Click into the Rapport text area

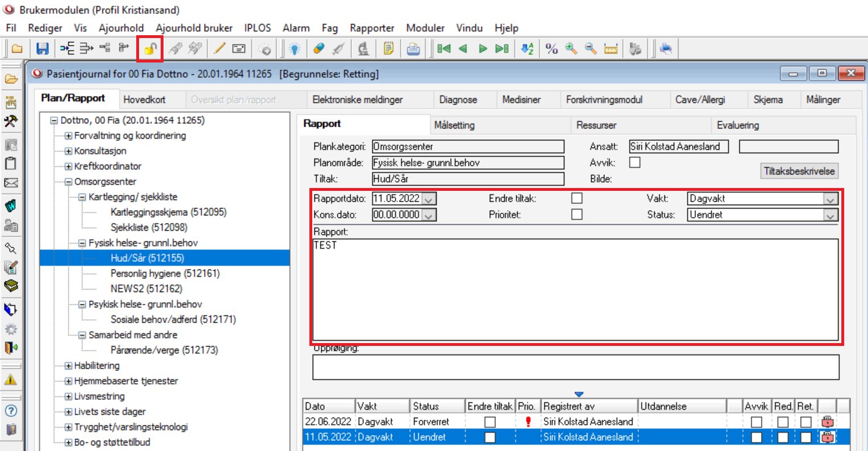point(576,290)
